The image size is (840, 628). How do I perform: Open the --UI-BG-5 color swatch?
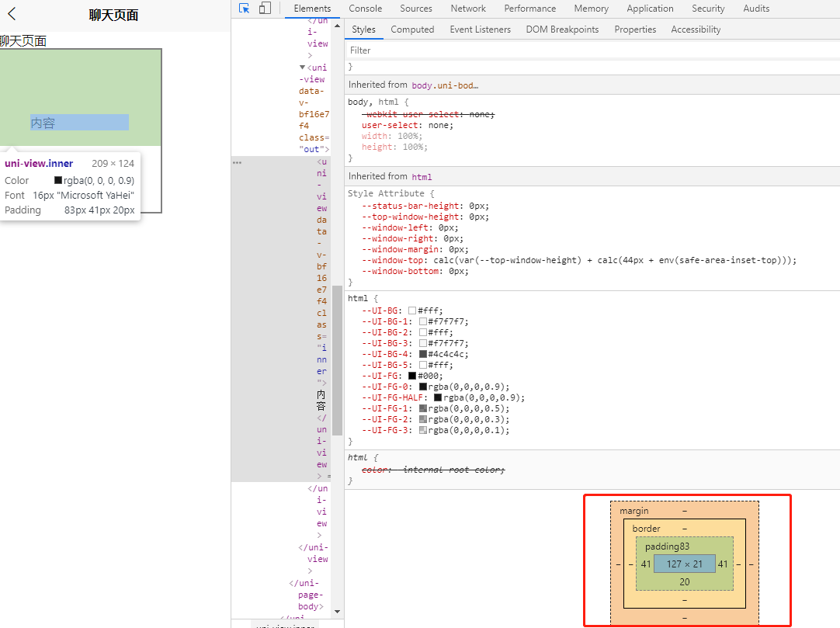point(422,365)
